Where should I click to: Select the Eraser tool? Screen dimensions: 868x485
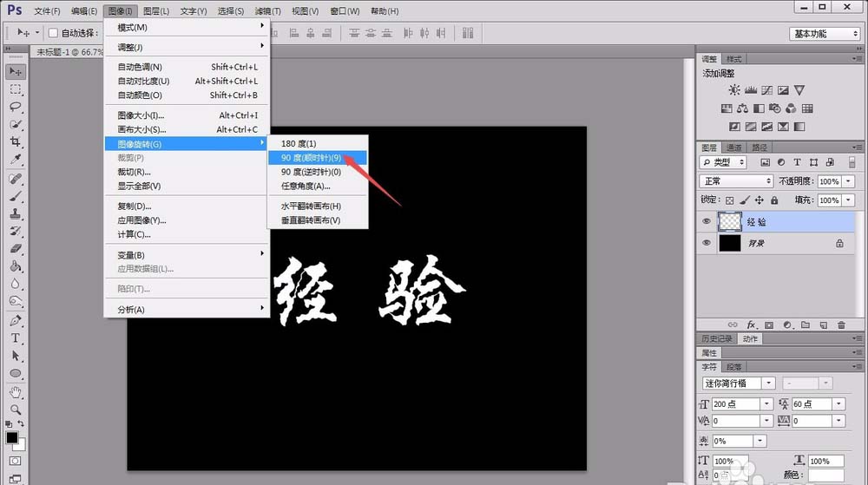16,249
